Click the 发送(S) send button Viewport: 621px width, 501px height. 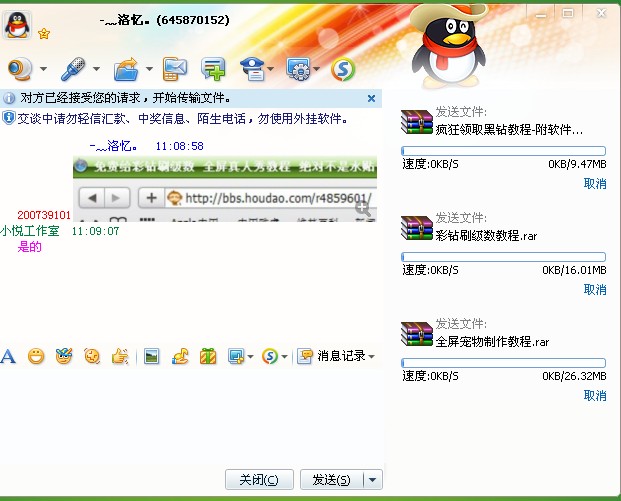coord(332,480)
